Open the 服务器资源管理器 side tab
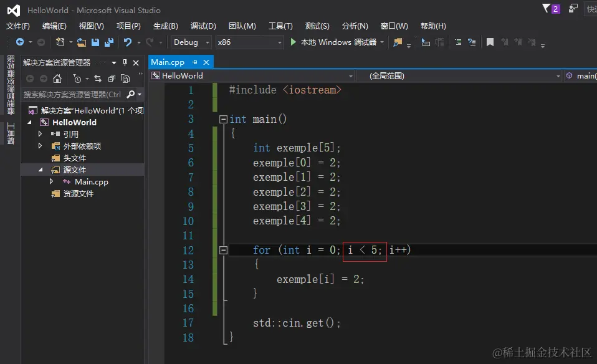The height and width of the screenshot is (364, 597). 11,85
